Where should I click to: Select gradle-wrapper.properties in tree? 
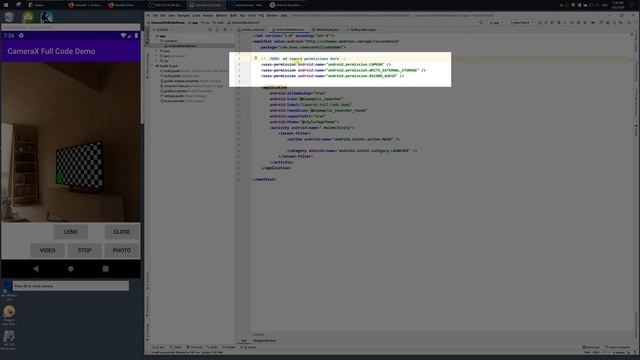point(191,81)
